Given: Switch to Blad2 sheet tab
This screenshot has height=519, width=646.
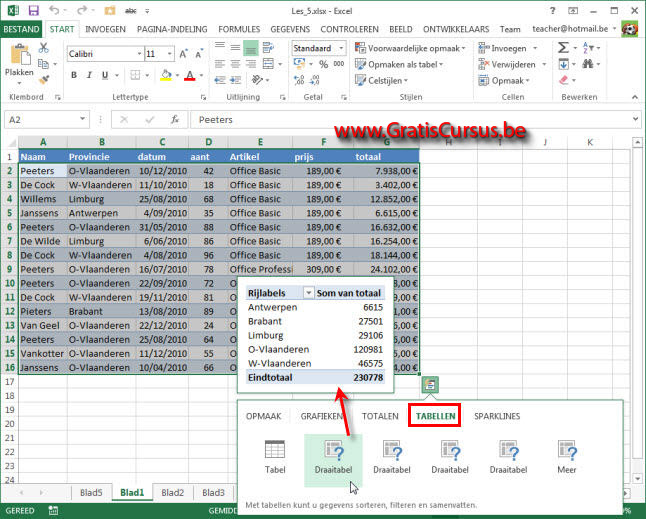Looking at the screenshot, I should (x=172, y=493).
